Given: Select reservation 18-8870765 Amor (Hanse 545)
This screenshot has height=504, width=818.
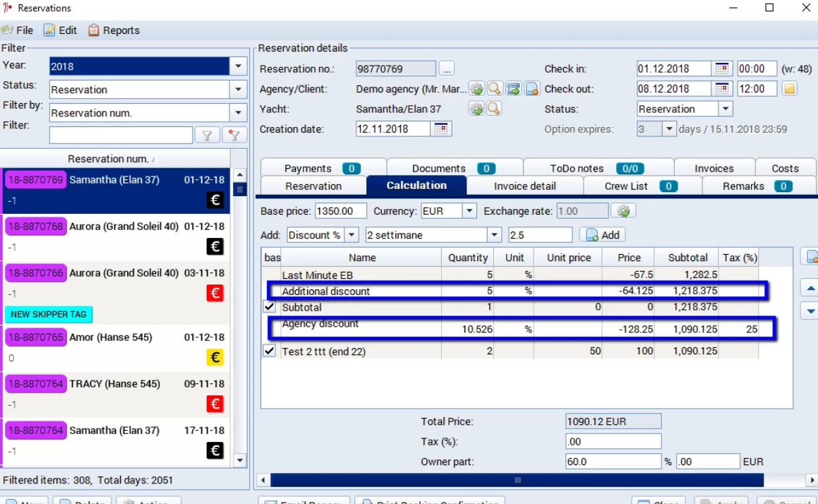Looking at the screenshot, I should coord(115,347).
